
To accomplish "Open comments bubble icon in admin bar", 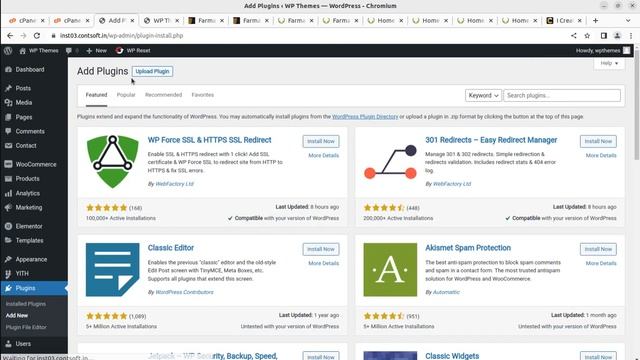I will point(69,51).
